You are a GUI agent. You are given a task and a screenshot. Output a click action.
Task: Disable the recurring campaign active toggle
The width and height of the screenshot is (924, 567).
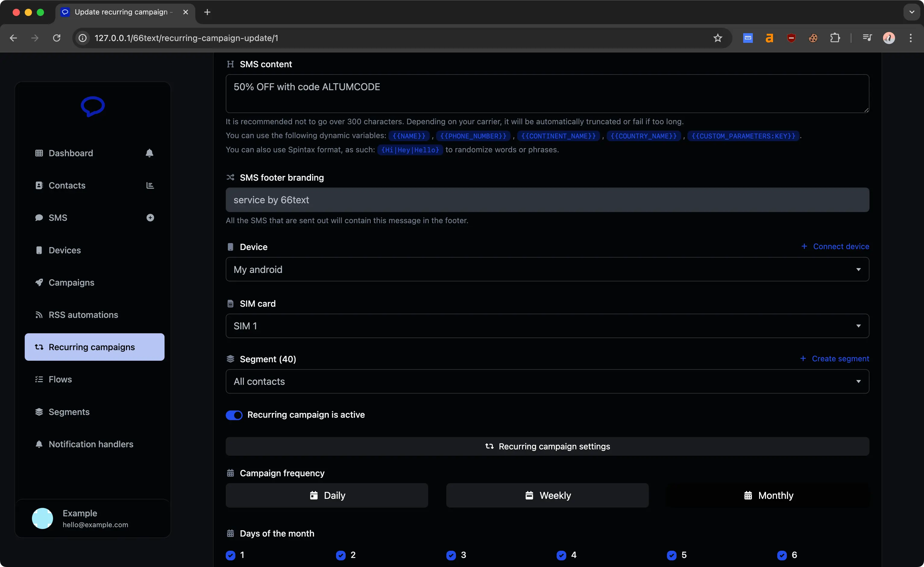234,415
